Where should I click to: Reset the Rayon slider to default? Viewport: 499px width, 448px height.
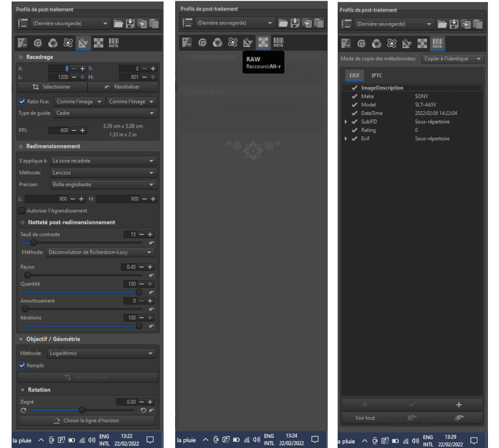tap(151, 275)
